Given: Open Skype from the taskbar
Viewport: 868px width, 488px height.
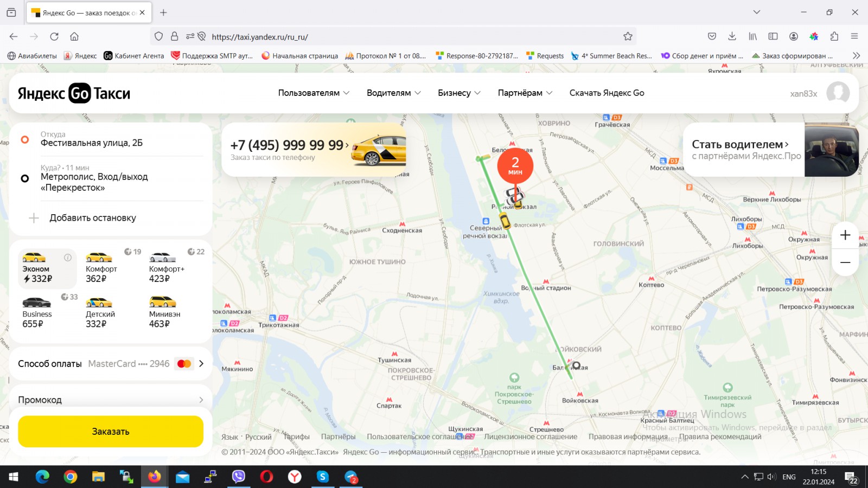Looking at the screenshot, I should (x=323, y=477).
